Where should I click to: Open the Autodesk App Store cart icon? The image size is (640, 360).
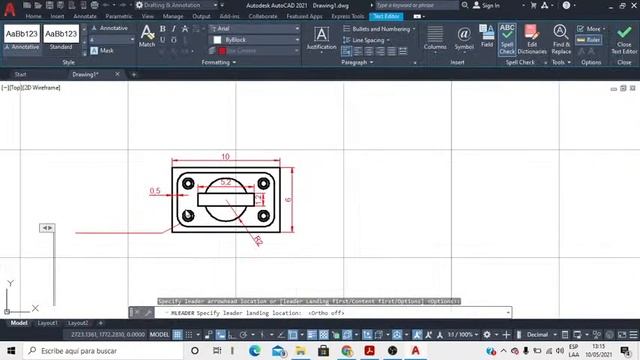coord(533,5)
